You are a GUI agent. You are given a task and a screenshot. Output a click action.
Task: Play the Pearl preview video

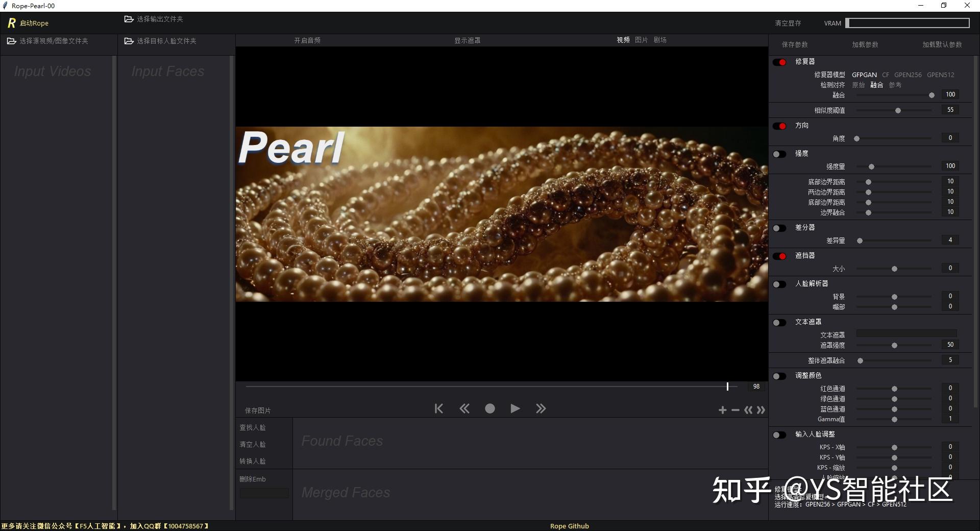515,408
